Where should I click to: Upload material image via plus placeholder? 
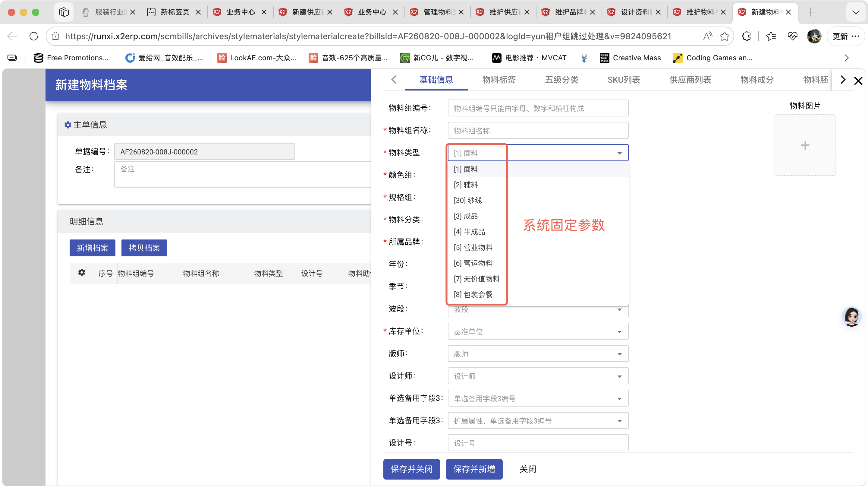coord(805,145)
